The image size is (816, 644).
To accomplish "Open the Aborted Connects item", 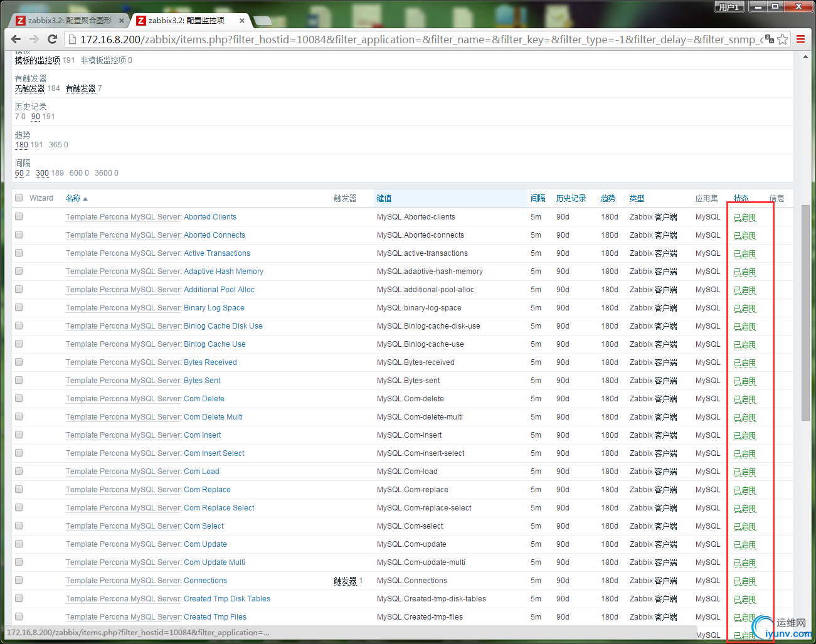I will click(215, 235).
